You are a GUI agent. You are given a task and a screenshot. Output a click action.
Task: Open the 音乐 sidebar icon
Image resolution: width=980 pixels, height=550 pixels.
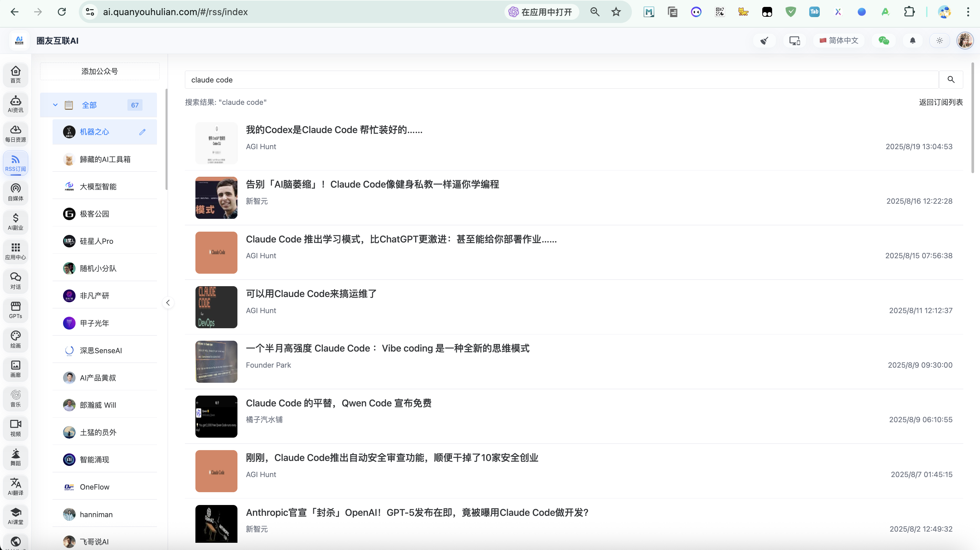[x=15, y=399]
